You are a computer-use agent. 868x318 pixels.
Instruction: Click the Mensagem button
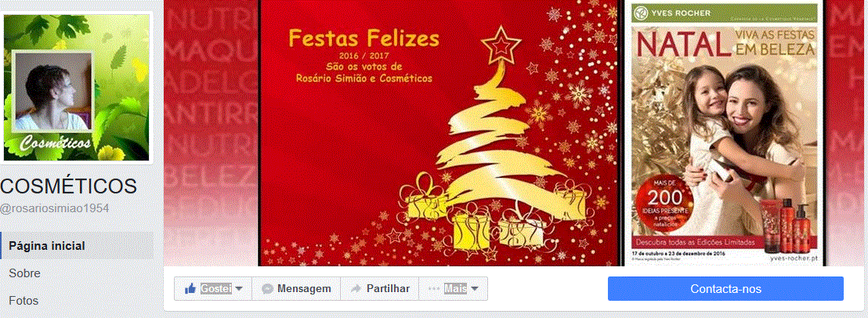tap(296, 289)
